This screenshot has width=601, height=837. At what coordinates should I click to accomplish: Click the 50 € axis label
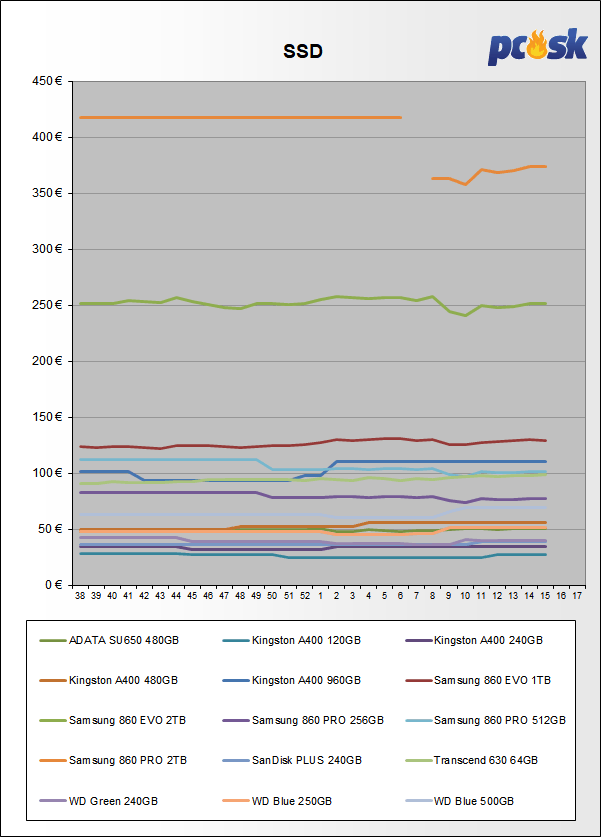point(50,529)
